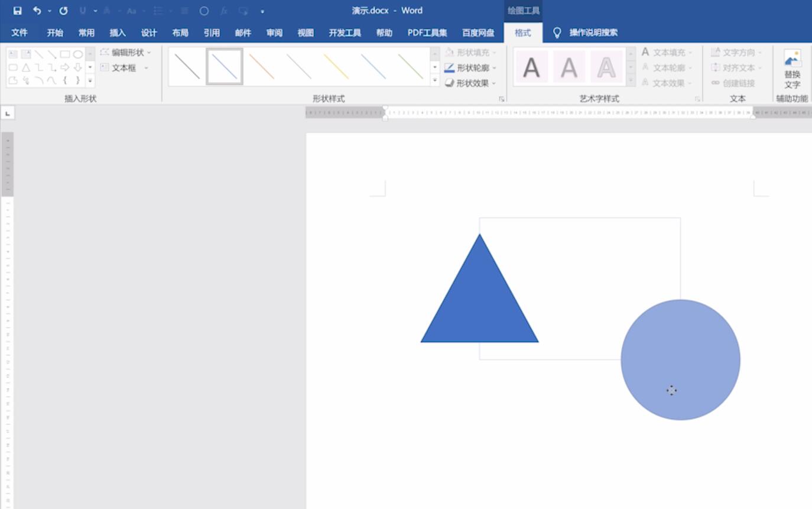Switch to the Design (设计) tab
812x509 pixels.
point(149,33)
